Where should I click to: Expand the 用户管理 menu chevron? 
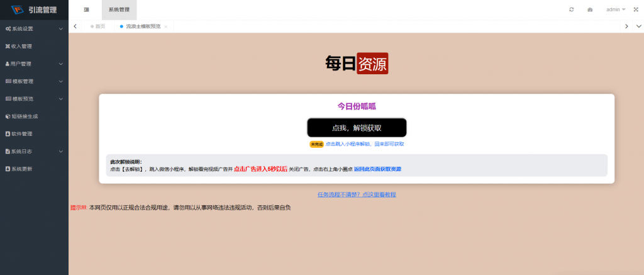(61, 64)
